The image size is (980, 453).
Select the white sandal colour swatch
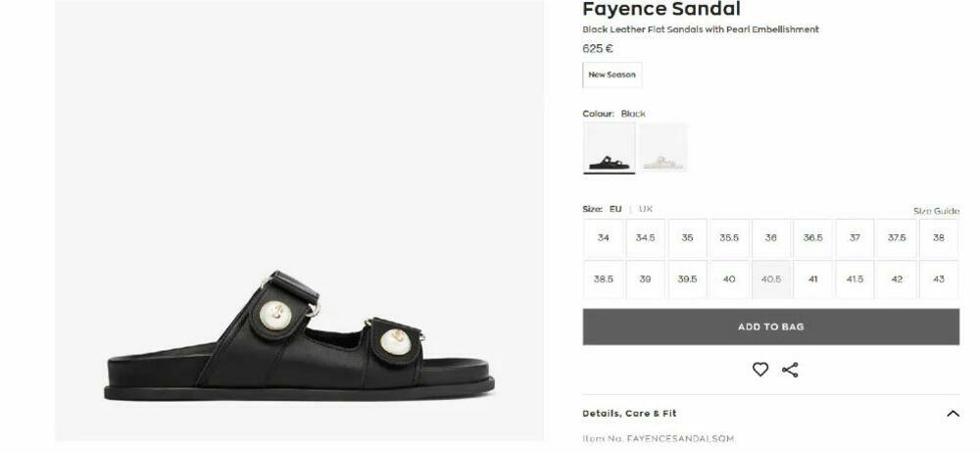tap(663, 148)
